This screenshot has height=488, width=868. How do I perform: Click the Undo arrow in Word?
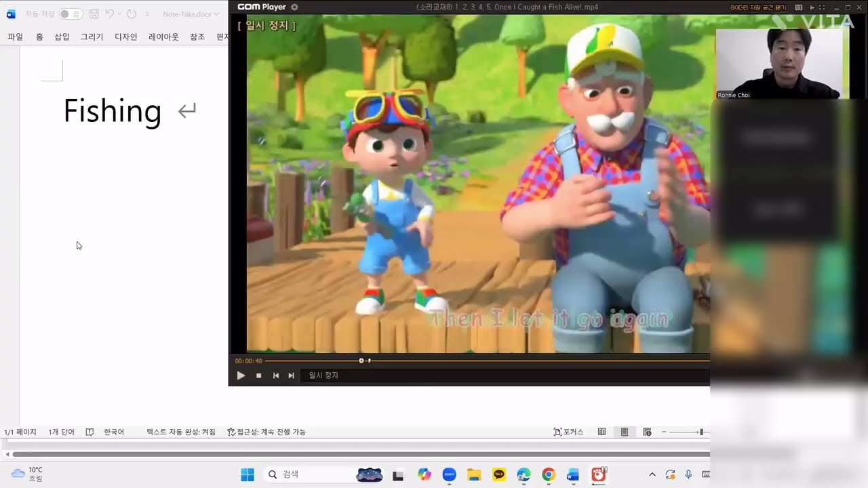110,14
